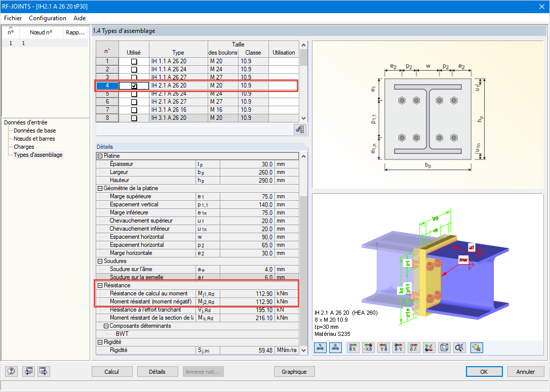
Task: Go to the previous window table
Action: click(x=28, y=371)
